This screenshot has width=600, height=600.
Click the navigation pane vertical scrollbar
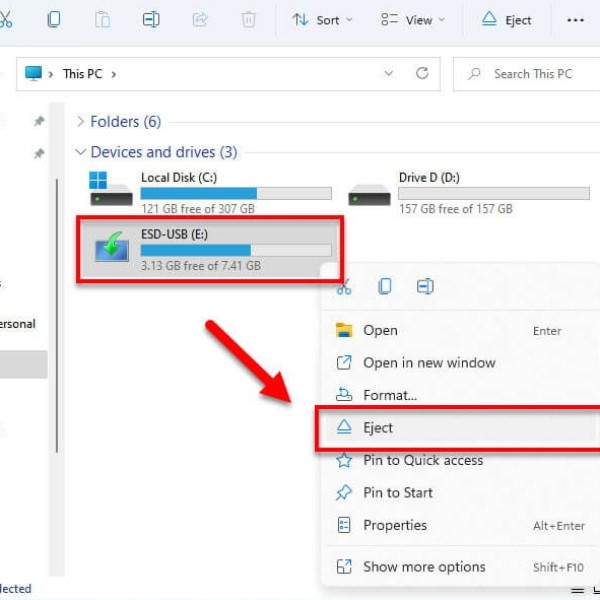57,316
